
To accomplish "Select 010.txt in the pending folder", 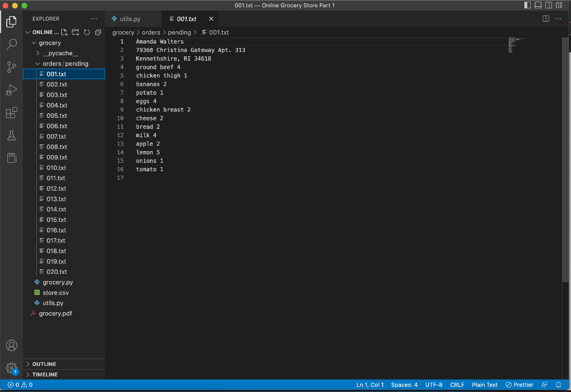I will 57,167.
